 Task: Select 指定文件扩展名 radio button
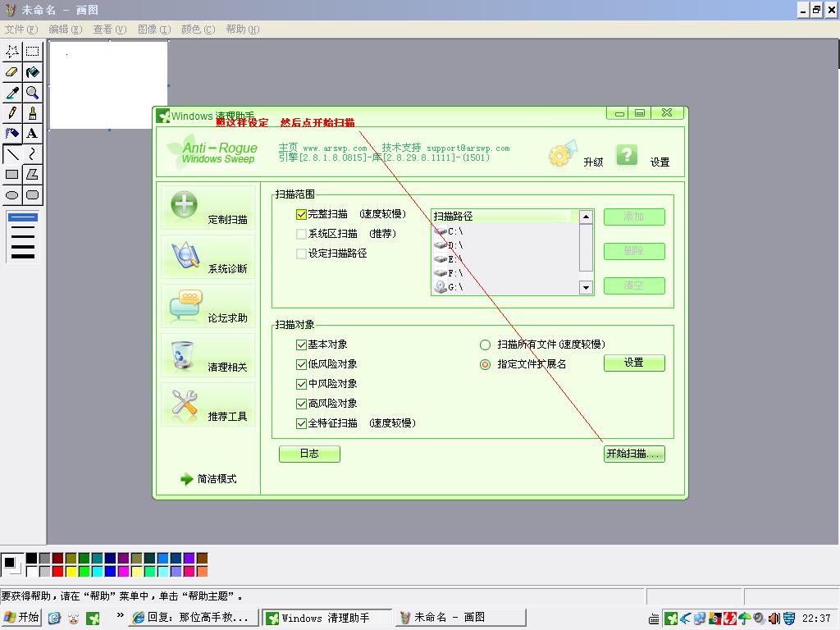click(485, 364)
